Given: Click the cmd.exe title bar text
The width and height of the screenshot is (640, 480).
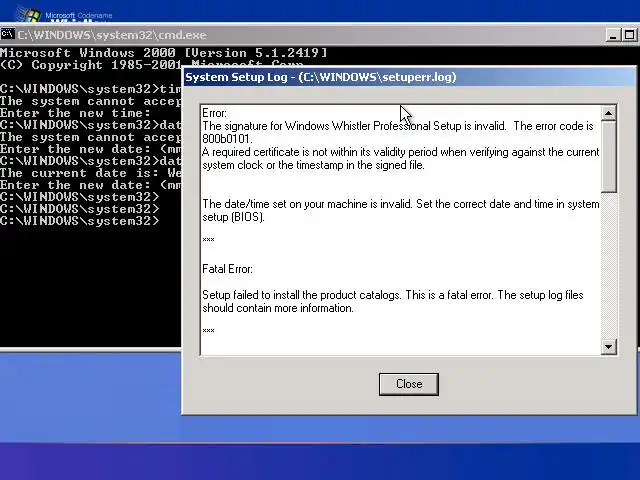Looking at the screenshot, I should (112, 35).
